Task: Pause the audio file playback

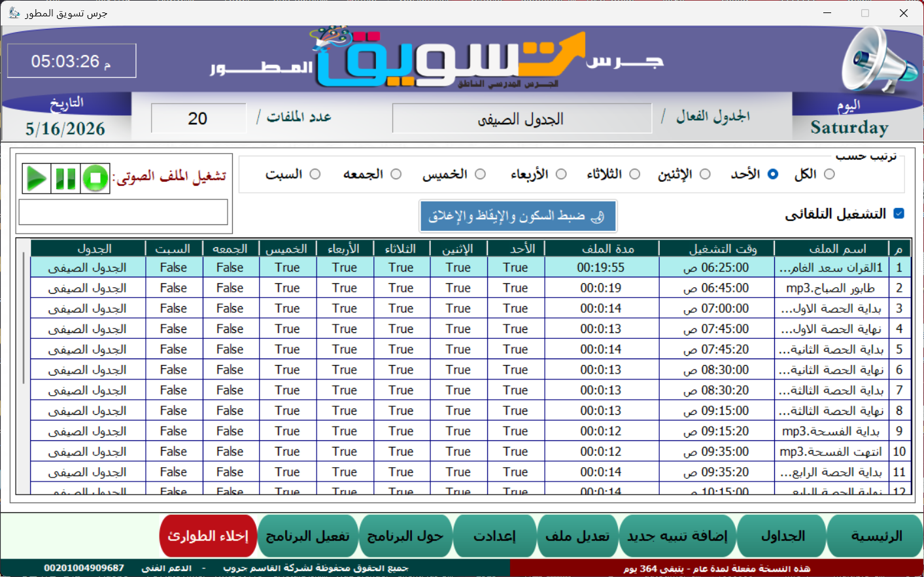Action: (65, 178)
